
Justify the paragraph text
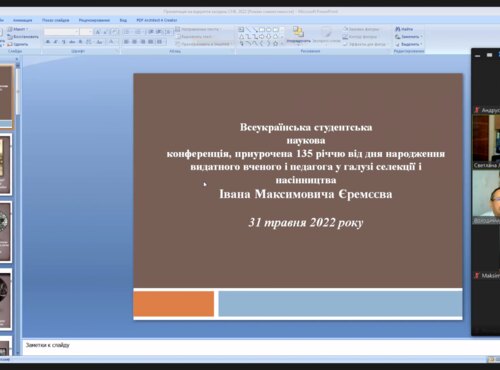point(151,42)
